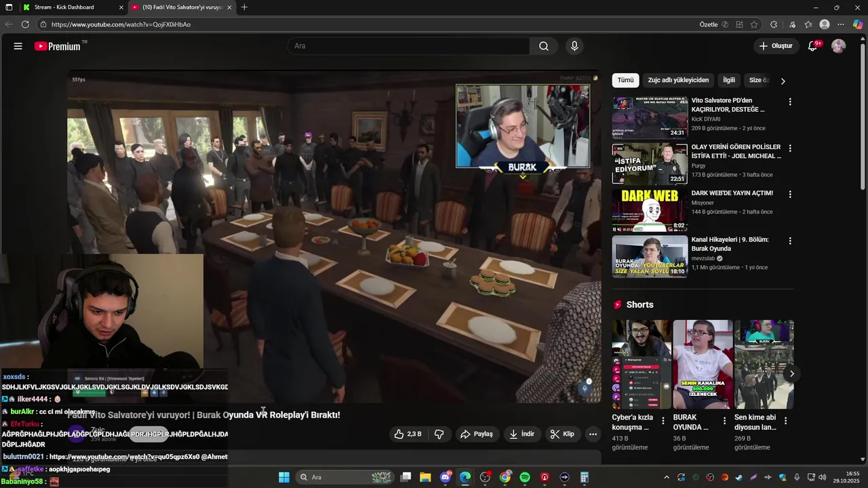Show hidden system tray icons
This screenshot has height=488, width=868.
(667, 477)
